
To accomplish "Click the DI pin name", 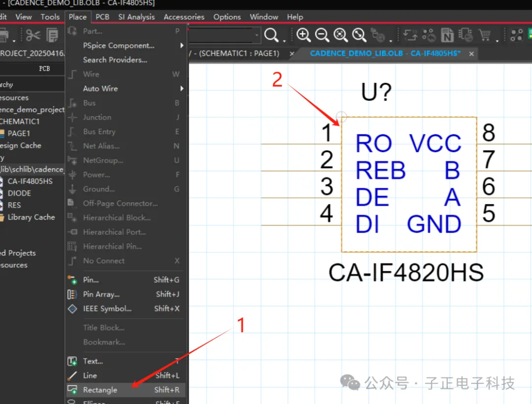I will pyautogui.click(x=367, y=224).
